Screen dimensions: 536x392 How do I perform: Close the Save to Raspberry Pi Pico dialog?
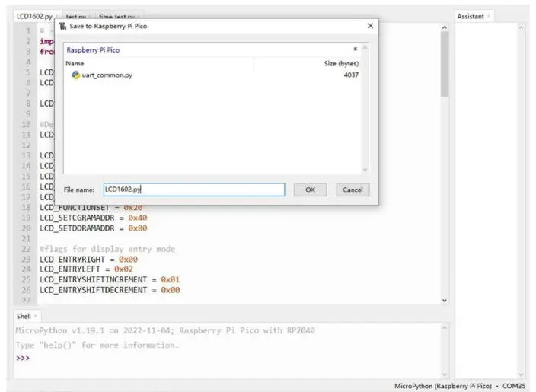click(370, 26)
